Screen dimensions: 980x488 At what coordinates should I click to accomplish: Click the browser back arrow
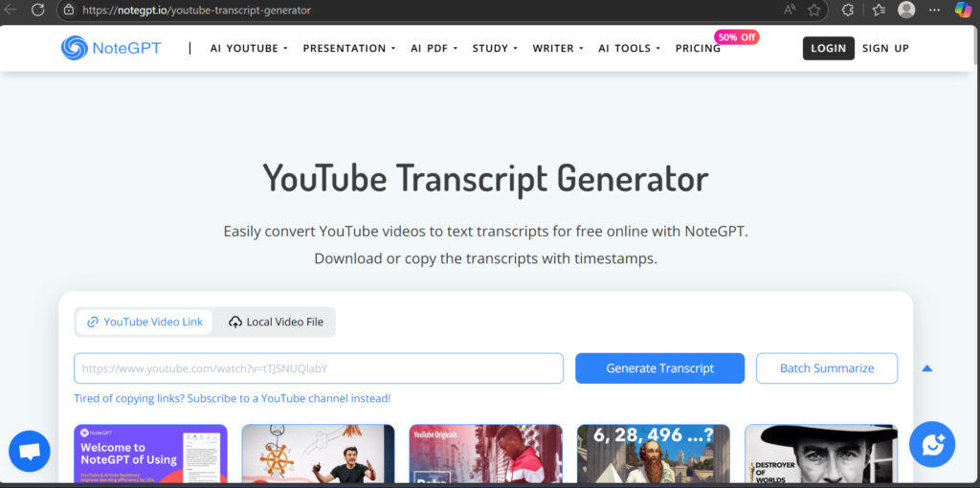[10, 10]
